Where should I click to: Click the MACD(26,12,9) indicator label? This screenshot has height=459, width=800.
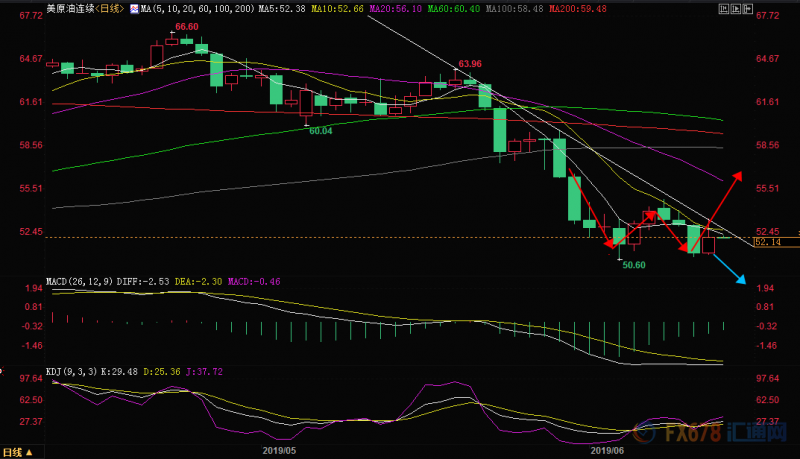pos(79,282)
